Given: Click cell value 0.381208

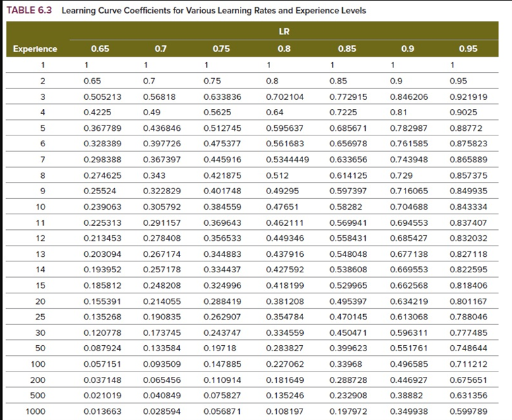Looking at the screenshot, I should coord(285,301).
